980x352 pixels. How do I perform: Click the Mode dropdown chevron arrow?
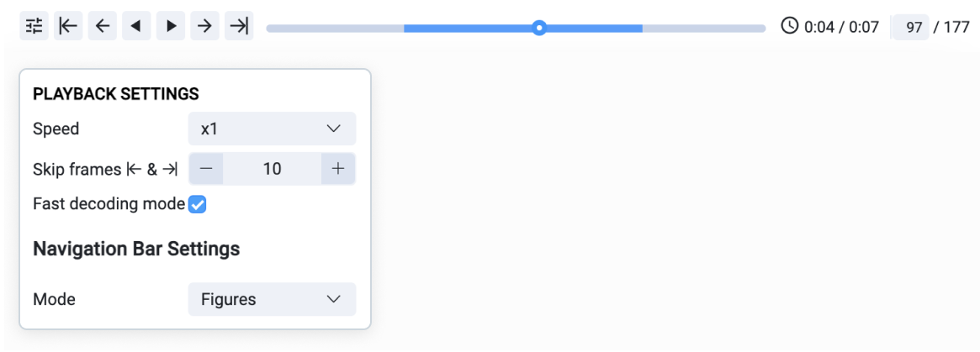(333, 299)
